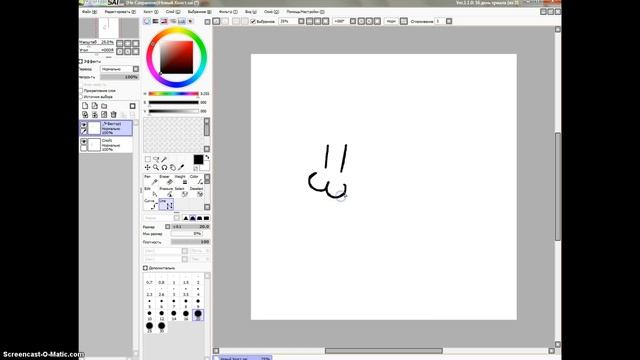Select brush size preset 30
Screen dimensions: 640x360
162,327
